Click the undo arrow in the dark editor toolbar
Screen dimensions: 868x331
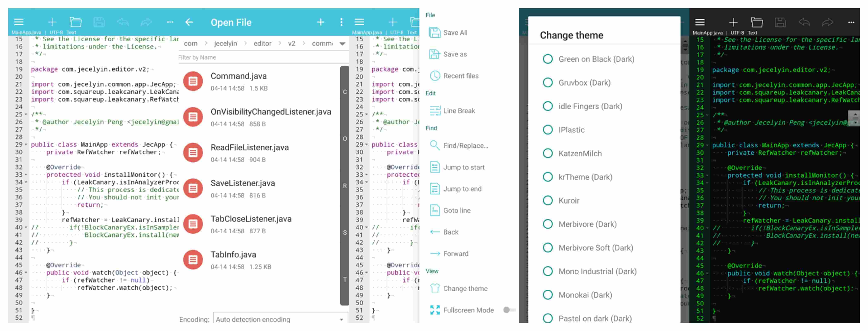pos(804,22)
